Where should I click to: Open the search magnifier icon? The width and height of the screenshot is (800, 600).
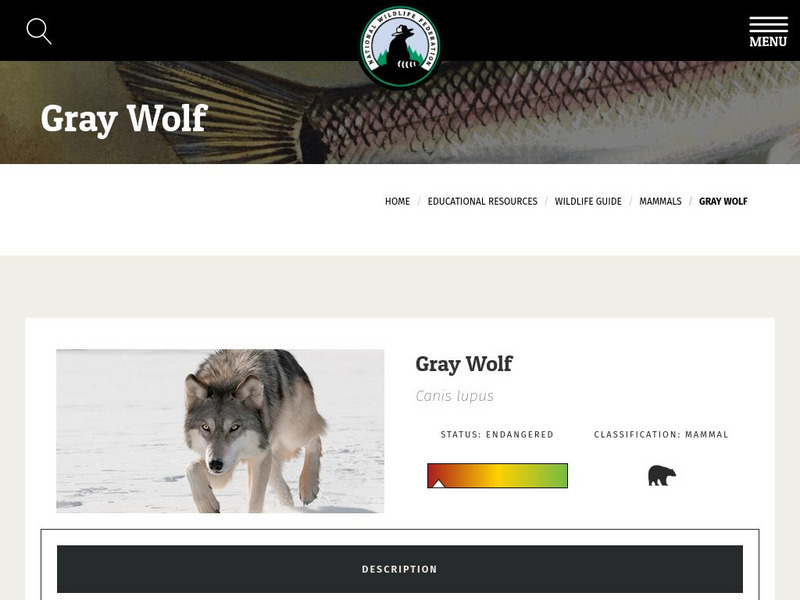(x=39, y=31)
